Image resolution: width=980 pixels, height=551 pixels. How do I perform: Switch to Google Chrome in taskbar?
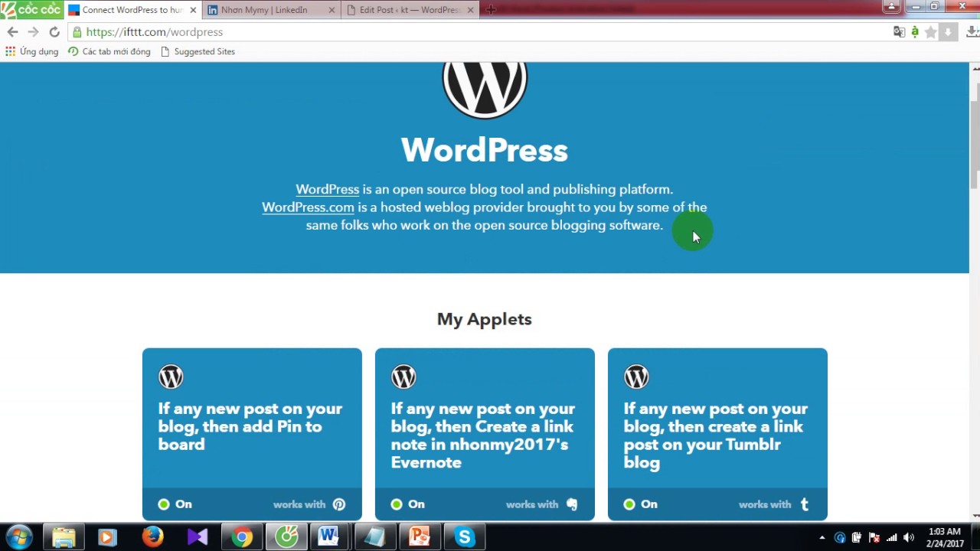[x=242, y=537]
